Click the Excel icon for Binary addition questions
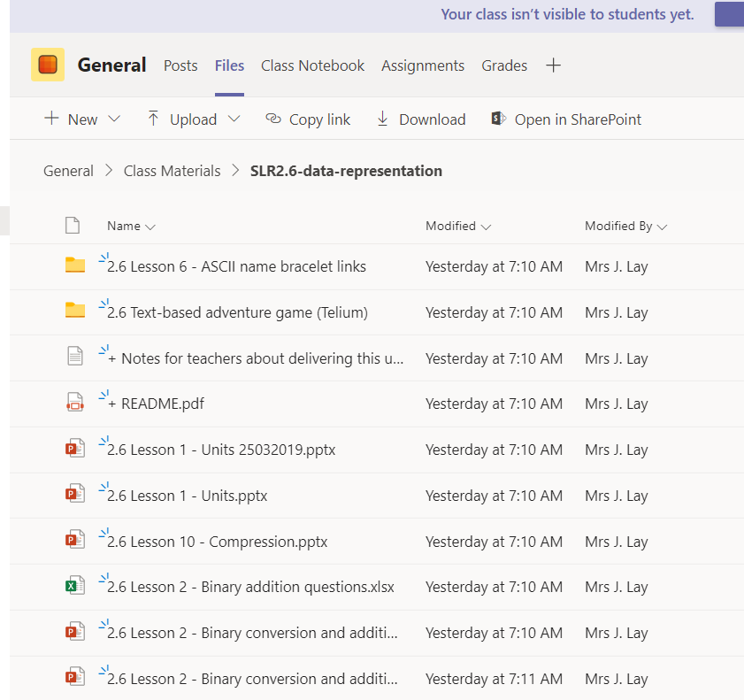Image resolution: width=744 pixels, height=700 pixels. click(x=75, y=586)
